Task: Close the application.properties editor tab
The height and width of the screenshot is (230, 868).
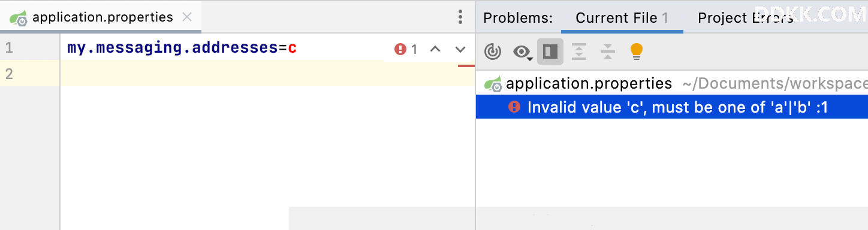Action: tap(187, 17)
